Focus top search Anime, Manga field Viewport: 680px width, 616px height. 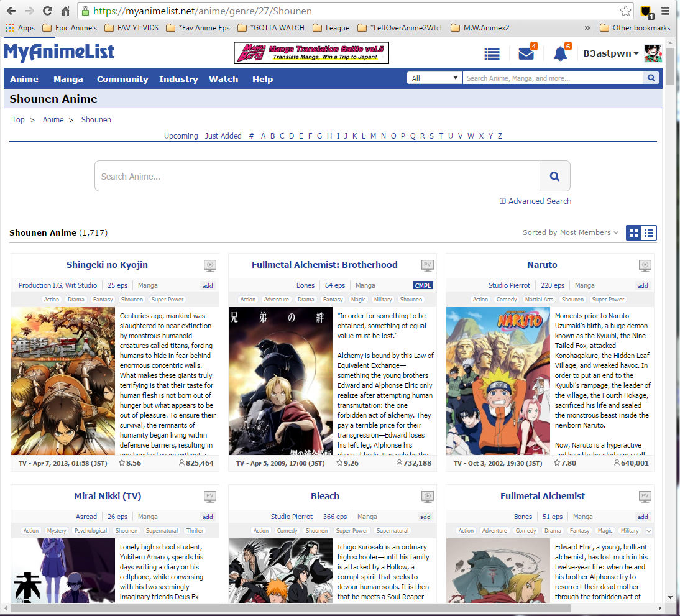click(553, 78)
